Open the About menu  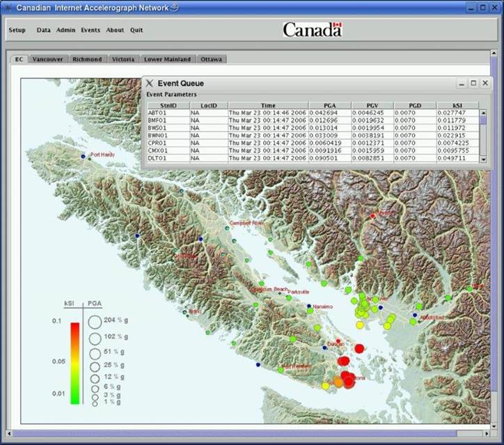(115, 30)
